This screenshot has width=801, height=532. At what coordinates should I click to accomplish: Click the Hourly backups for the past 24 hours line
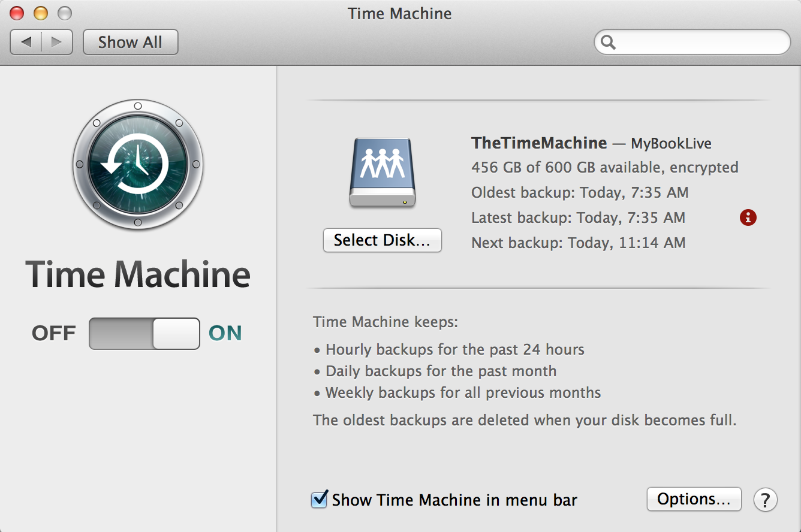click(448, 349)
